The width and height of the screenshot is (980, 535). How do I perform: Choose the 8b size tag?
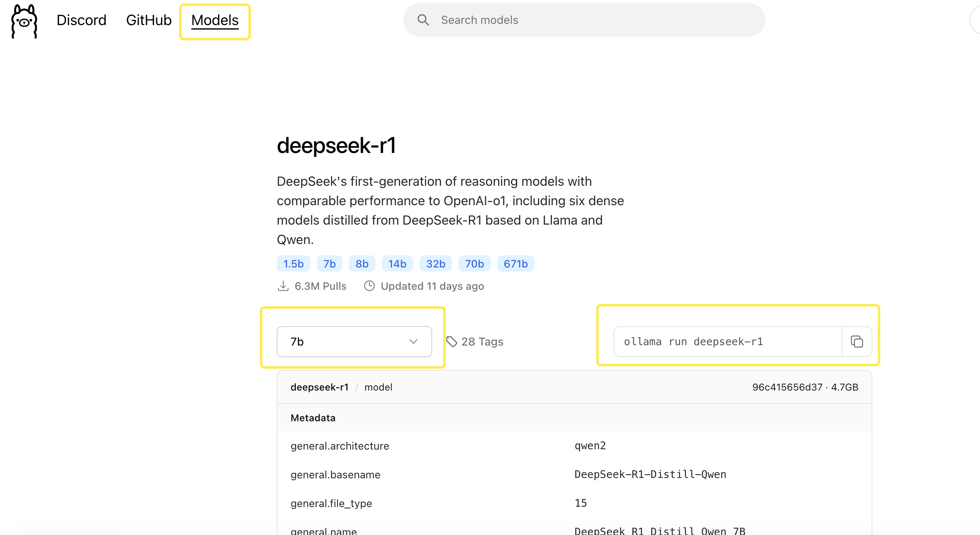click(362, 264)
